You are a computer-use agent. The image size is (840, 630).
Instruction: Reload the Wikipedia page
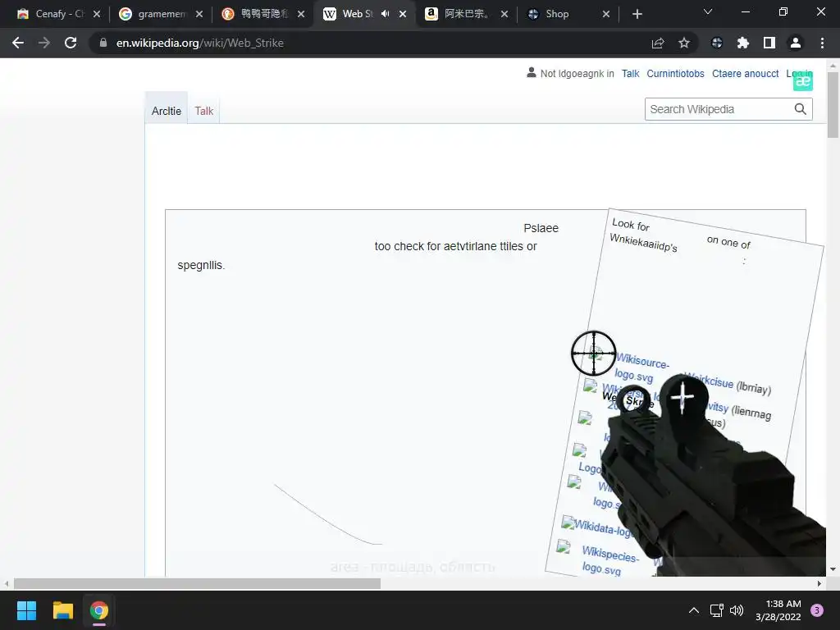point(71,43)
